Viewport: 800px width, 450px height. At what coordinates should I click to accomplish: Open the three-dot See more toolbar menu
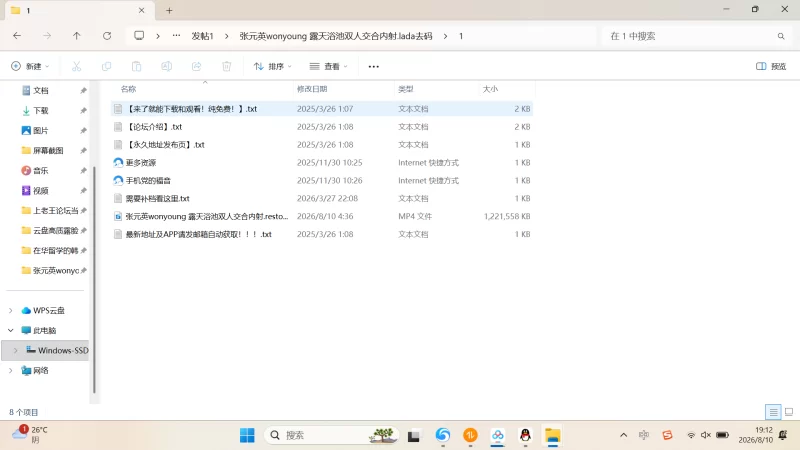tap(373, 66)
